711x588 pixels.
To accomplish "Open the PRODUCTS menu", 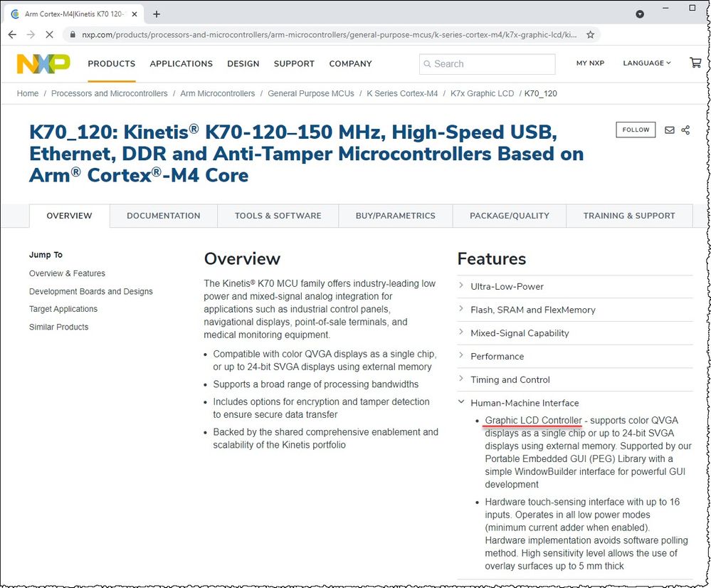I will coord(112,63).
